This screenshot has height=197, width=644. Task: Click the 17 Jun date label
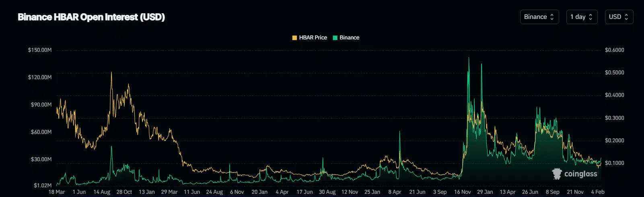coord(305,192)
